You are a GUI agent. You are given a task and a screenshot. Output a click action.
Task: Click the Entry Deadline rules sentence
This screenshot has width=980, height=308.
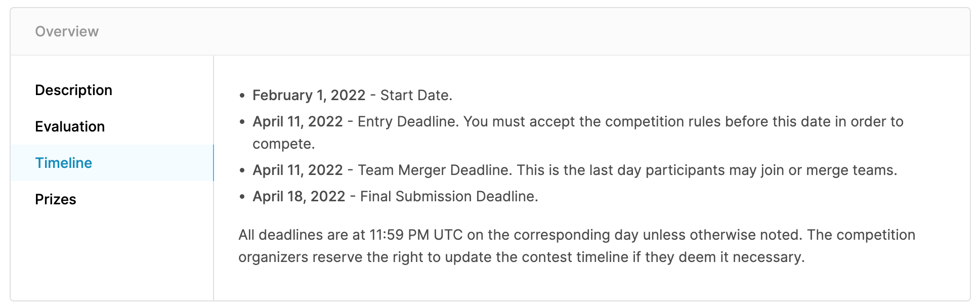(578, 133)
